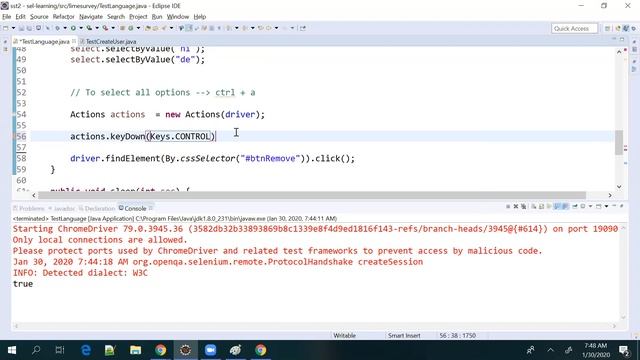Click the 56 : 38 : 1750 cursor position
This screenshot has width=640, height=360.
click(x=458, y=336)
